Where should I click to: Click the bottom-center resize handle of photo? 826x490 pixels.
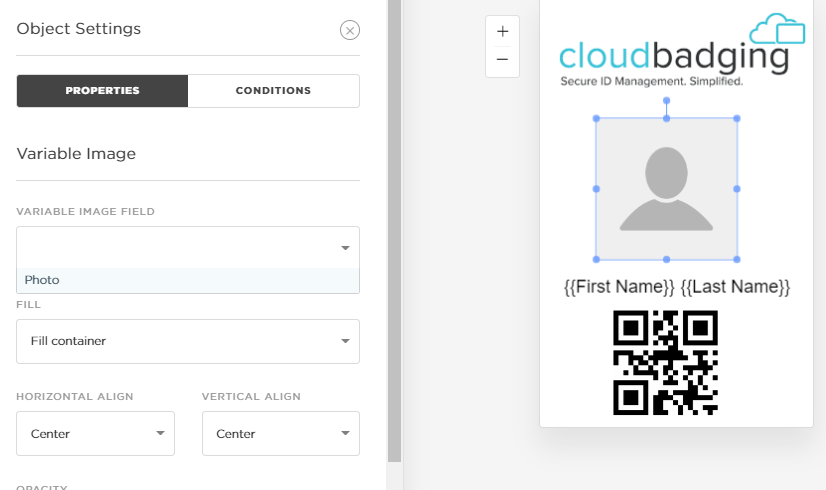tap(666, 259)
